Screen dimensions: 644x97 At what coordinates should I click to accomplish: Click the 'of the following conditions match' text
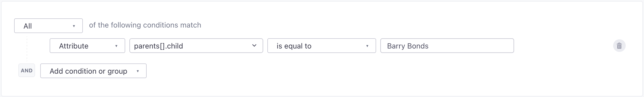point(145,25)
